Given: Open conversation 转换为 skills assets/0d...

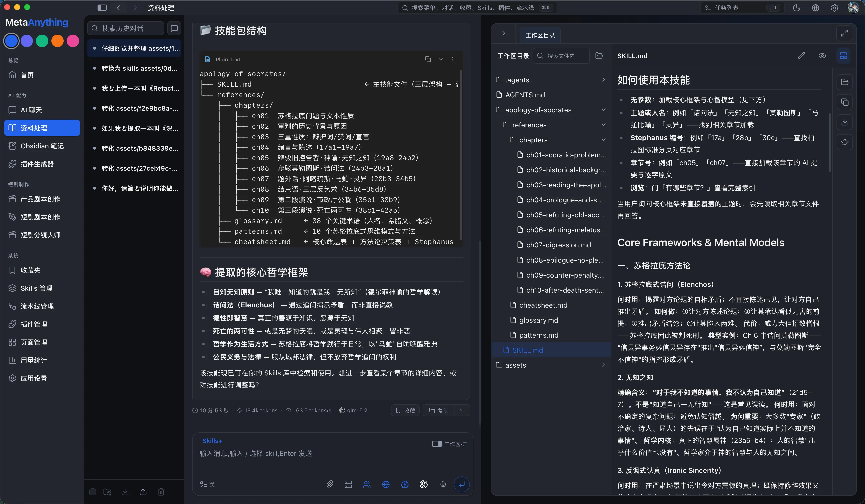Looking at the screenshot, I should coord(134,68).
